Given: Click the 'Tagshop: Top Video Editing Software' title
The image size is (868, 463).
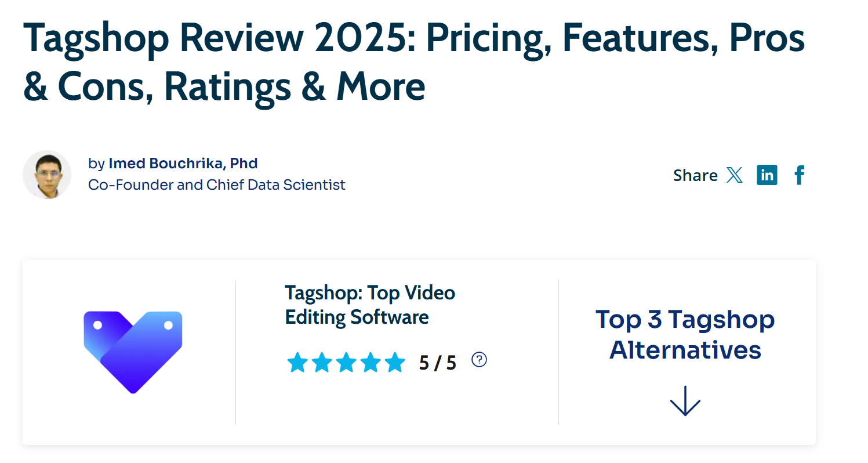Looking at the screenshot, I should click(x=370, y=305).
